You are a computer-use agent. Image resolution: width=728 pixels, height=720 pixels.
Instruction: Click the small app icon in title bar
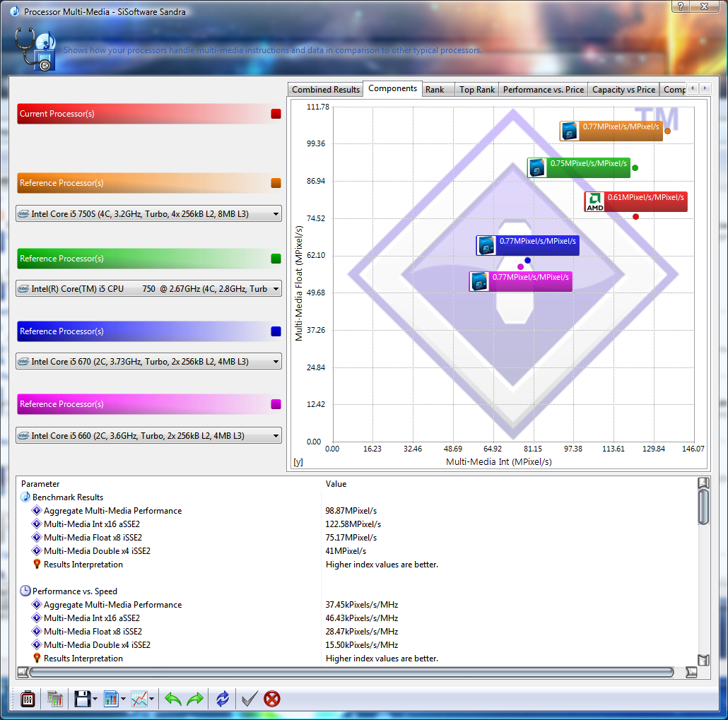[x=15, y=11]
